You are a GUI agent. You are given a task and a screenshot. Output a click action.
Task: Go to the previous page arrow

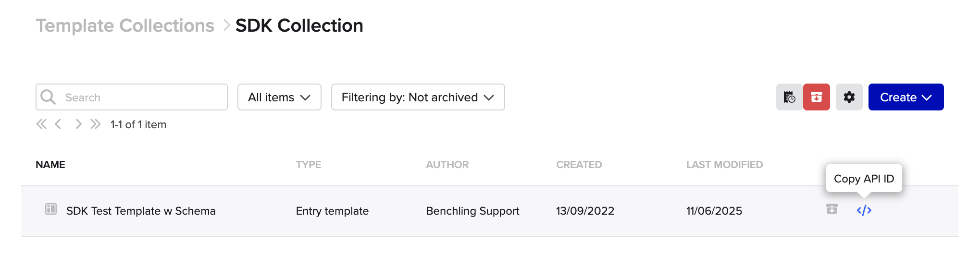point(58,124)
